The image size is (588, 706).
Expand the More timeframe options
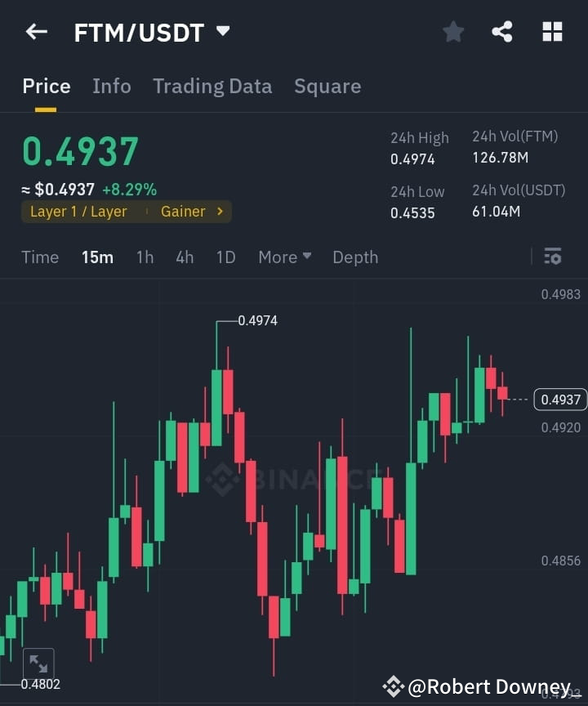click(283, 257)
